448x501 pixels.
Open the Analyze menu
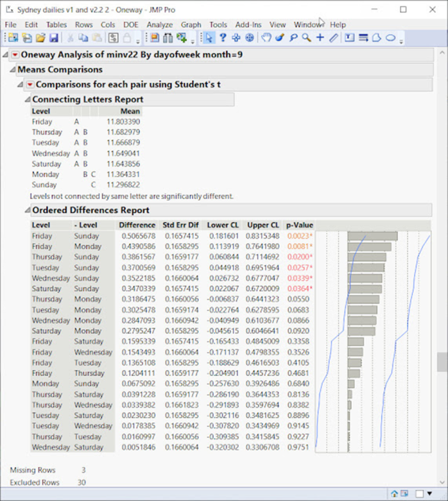[159, 24]
